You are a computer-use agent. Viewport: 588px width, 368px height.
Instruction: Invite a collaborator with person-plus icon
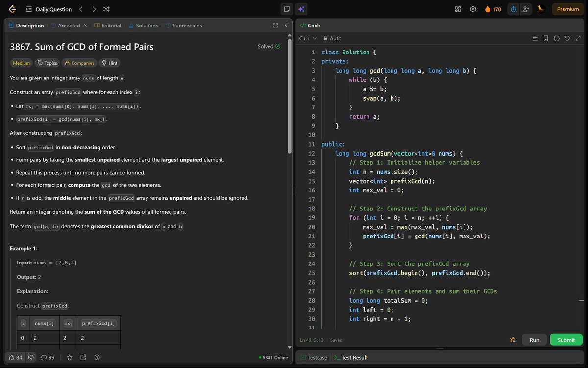pos(526,9)
